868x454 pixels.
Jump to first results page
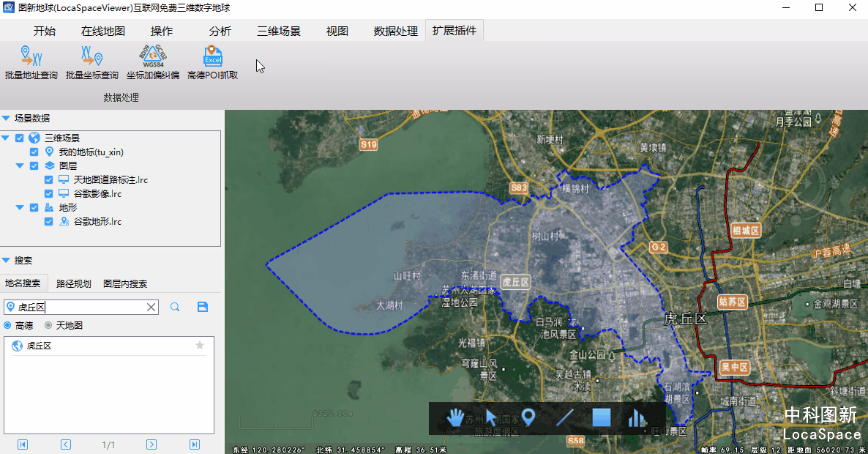coord(23,444)
